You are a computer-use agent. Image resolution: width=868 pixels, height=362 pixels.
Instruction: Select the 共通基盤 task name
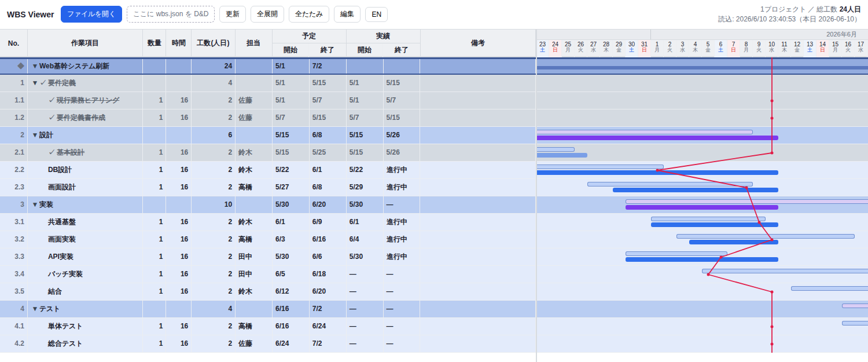[62, 222]
